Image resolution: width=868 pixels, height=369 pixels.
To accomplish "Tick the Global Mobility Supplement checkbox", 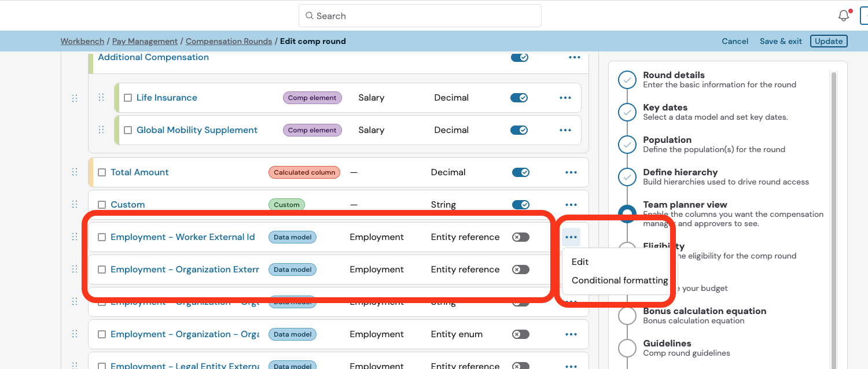I will [x=128, y=130].
